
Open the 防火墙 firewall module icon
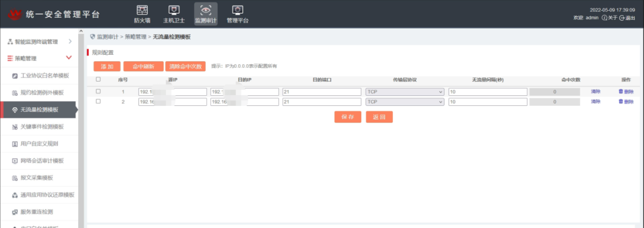coord(142,10)
